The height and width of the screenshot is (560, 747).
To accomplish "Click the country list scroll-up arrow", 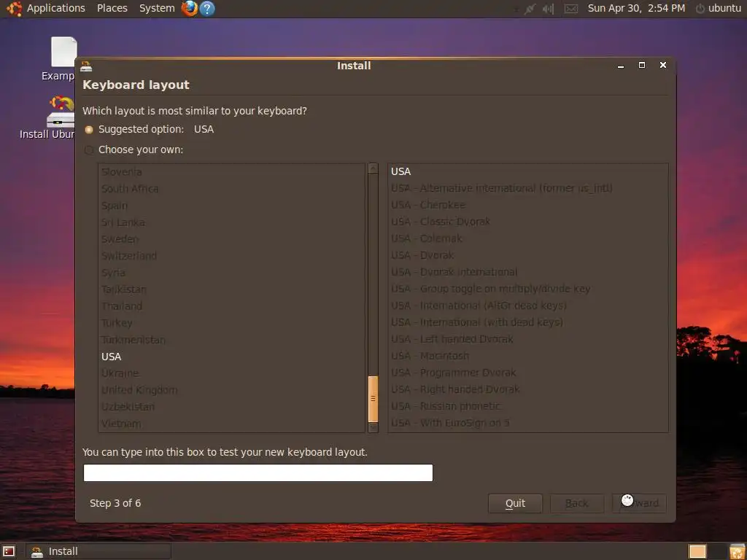I will coord(373,168).
